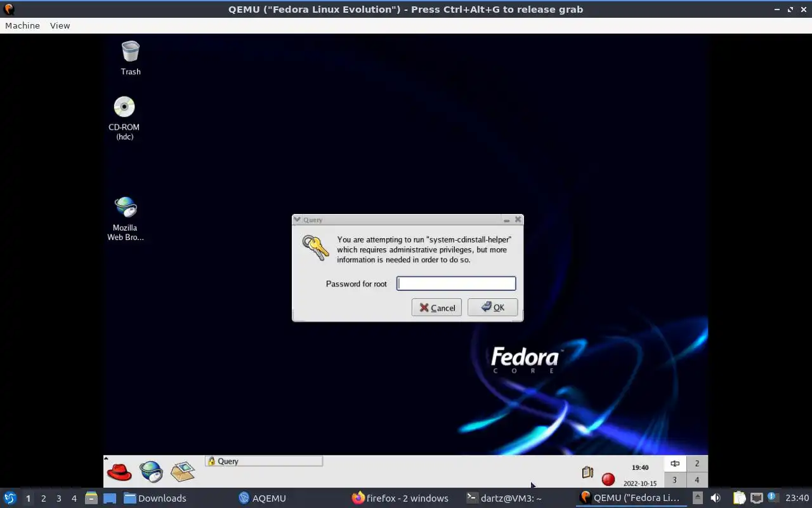This screenshot has width=812, height=508.
Task: Cancel the root password dialog
Action: [436, 307]
